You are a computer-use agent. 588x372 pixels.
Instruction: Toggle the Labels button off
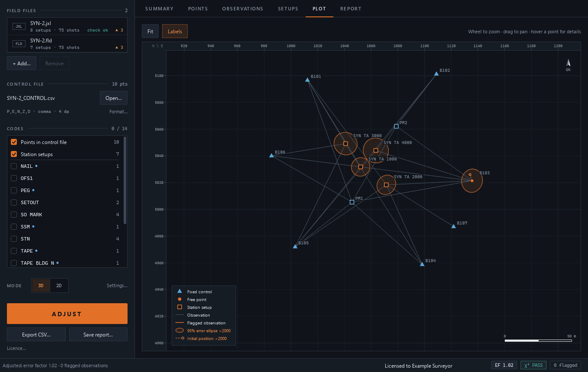(175, 31)
